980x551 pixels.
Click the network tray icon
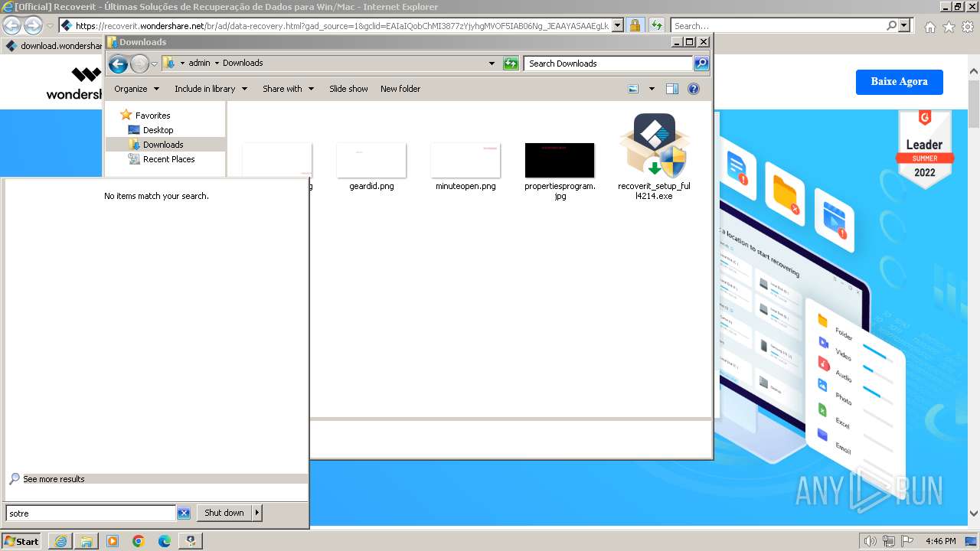pos(888,541)
